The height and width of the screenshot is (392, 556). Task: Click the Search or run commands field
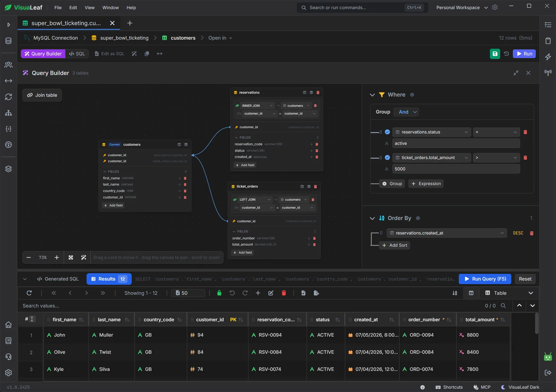point(362,7)
